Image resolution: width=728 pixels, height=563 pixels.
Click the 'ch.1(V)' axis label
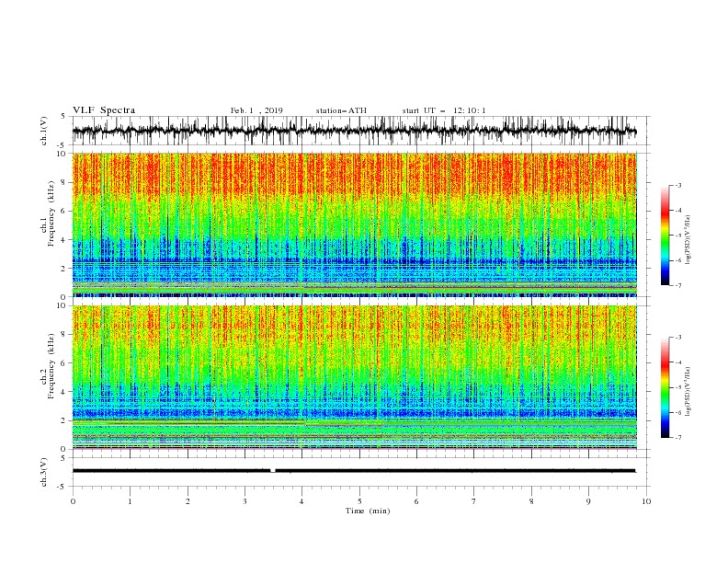click(x=44, y=131)
